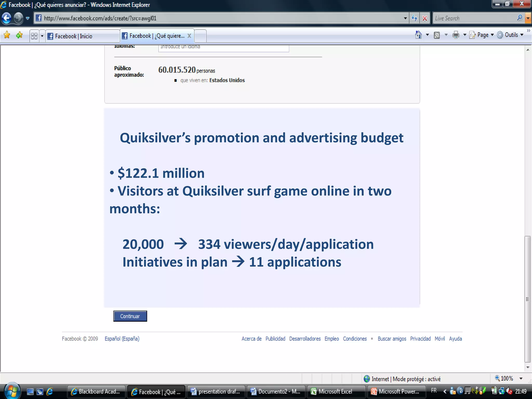Switch to Microsoft Excel taskbar button

336,391
